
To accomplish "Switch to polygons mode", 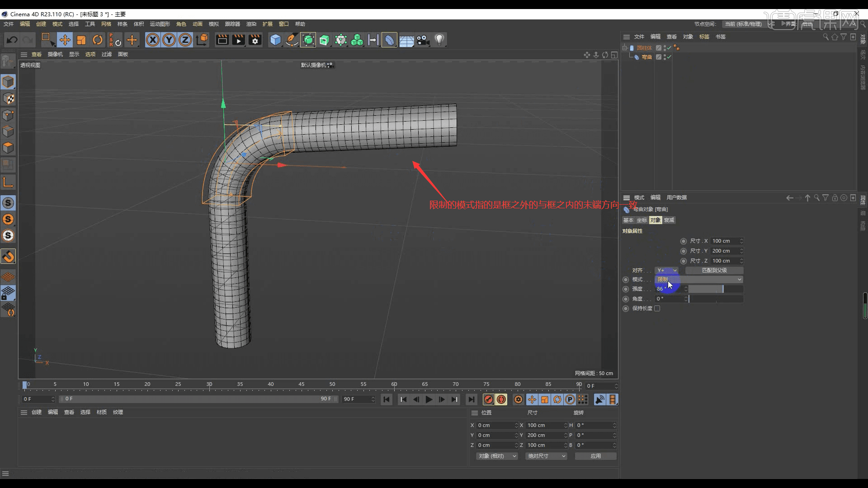I will point(8,148).
